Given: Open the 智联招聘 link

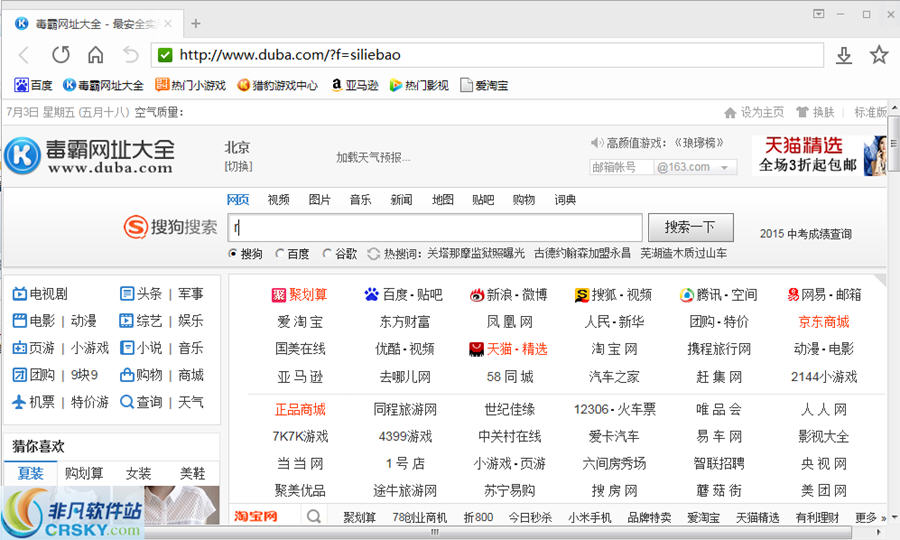Looking at the screenshot, I should (719, 464).
